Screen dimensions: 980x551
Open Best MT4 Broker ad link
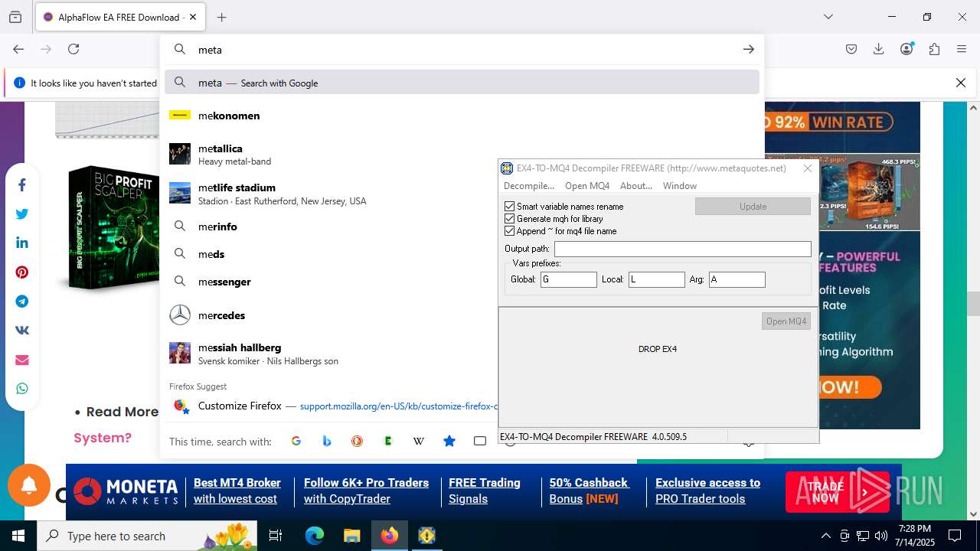pyautogui.click(x=237, y=491)
